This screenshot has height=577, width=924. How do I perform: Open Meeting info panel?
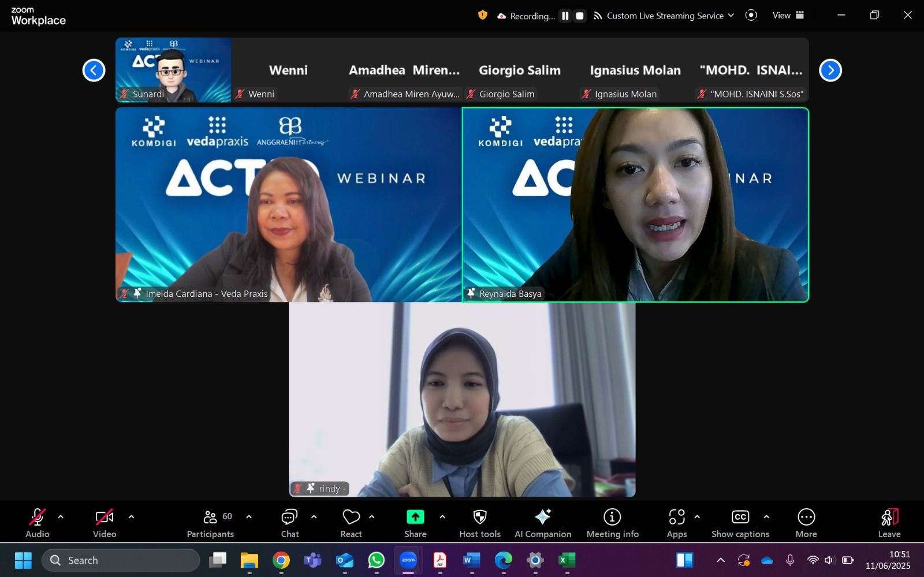coord(613,523)
